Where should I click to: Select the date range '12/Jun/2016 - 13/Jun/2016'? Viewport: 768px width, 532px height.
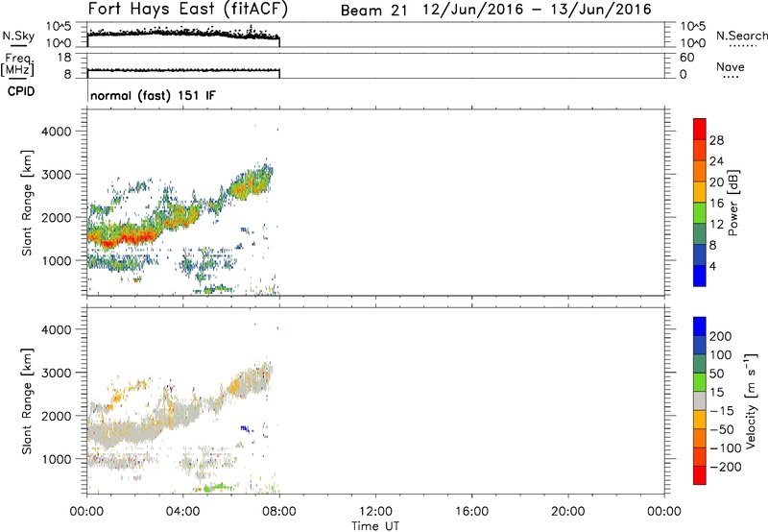(538, 10)
